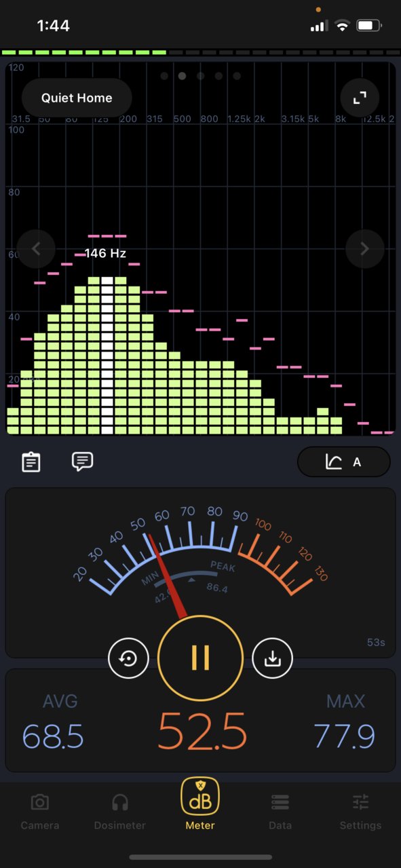The height and width of the screenshot is (868, 401).
Task: Toggle the A frequency weighting button
Action: pyautogui.click(x=344, y=462)
